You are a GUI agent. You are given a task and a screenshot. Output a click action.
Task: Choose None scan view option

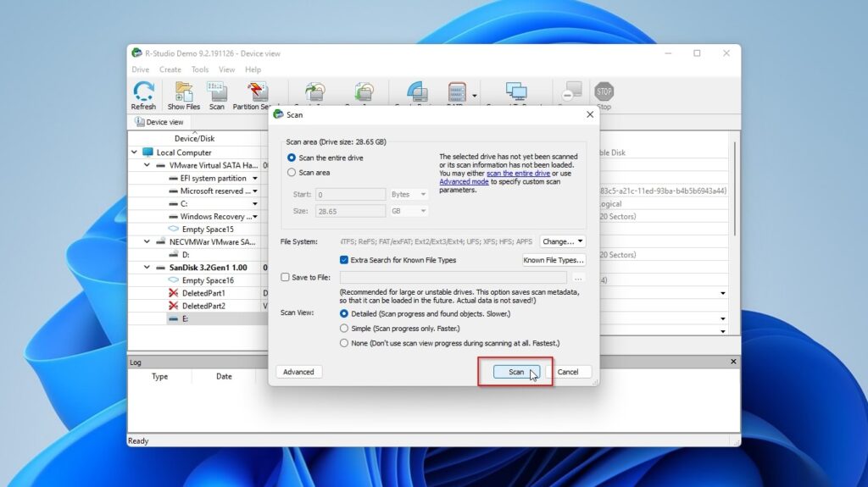click(x=344, y=343)
